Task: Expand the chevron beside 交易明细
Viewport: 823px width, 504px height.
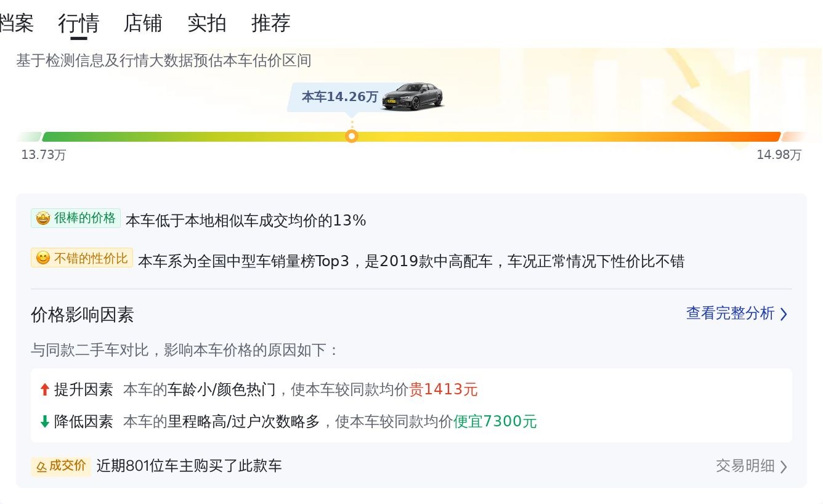Action: [784, 466]
